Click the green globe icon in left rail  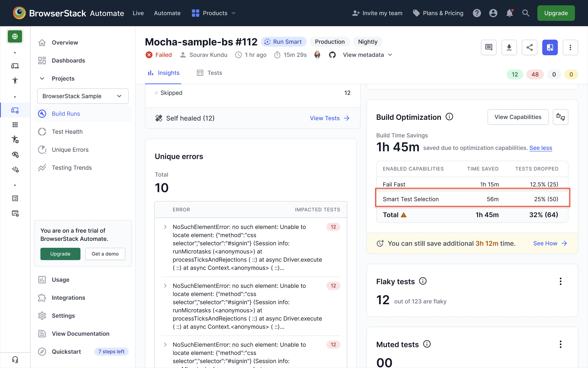coord(15,36)
